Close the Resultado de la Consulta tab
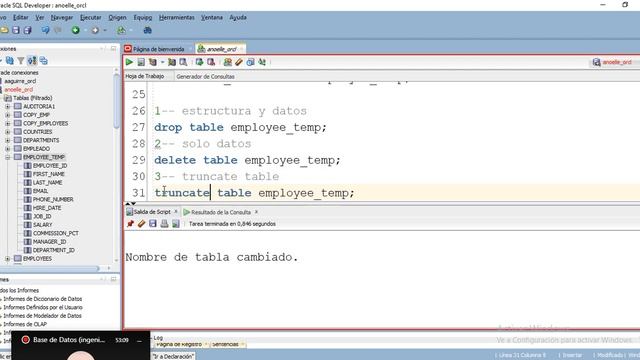This screenshot has height=360, width=640. [x=256, y=212]
